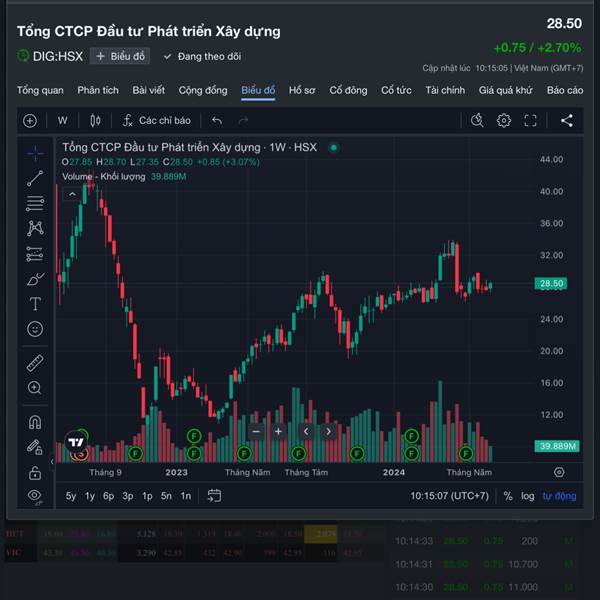Open quick search icon in chart toolbar
The height and width of the screenshot is (600, 600).
(x=477, y=121)
